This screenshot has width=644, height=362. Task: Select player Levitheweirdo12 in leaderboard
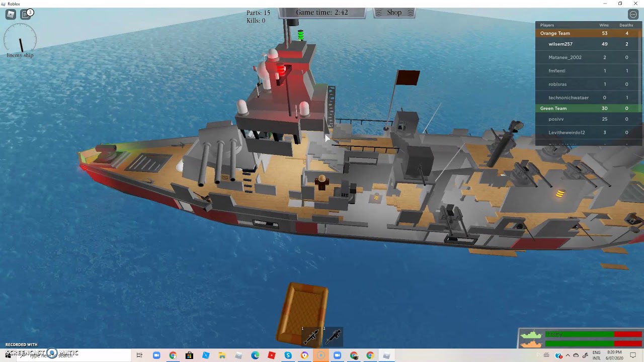coord(589,132)
